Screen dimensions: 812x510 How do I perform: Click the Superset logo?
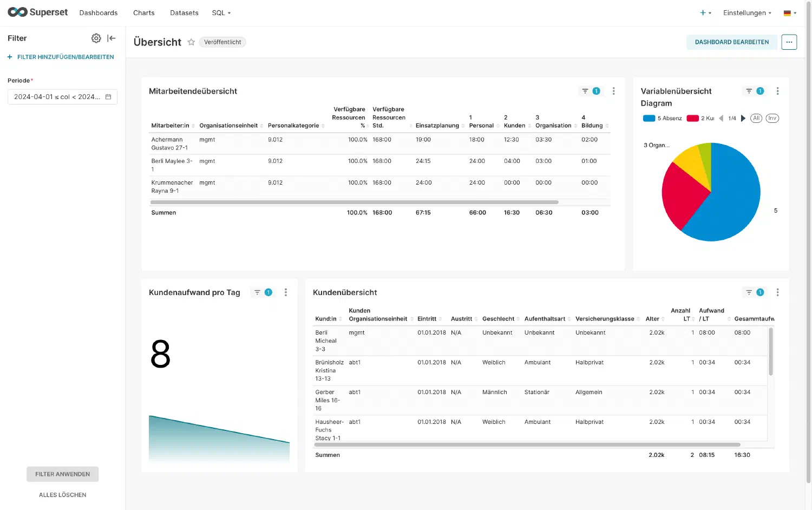tap(37, 12)
